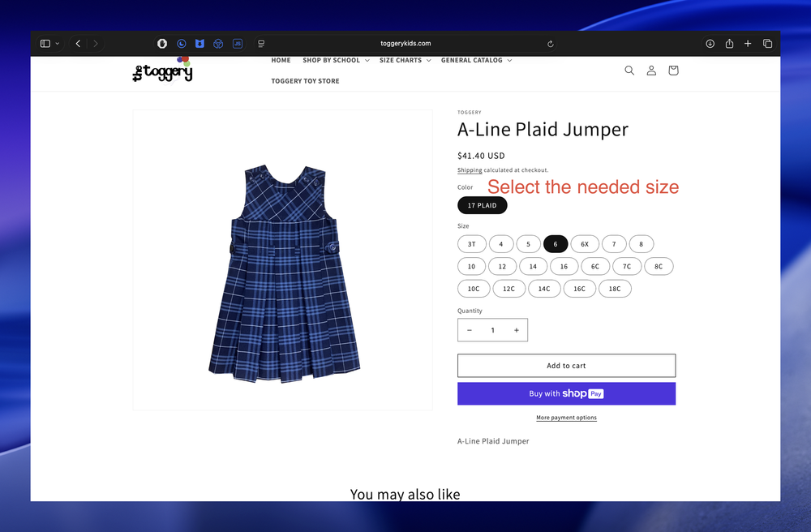Toggle the Safari sidebar button

point(45,44)
